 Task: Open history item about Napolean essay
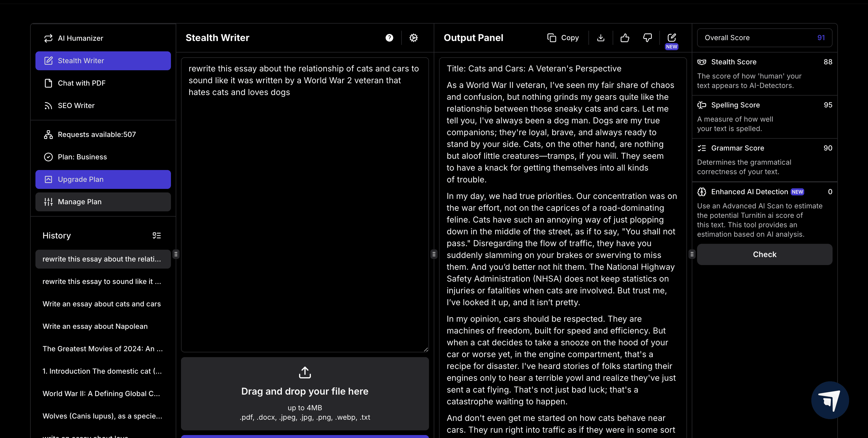click(x=95, y=326)
